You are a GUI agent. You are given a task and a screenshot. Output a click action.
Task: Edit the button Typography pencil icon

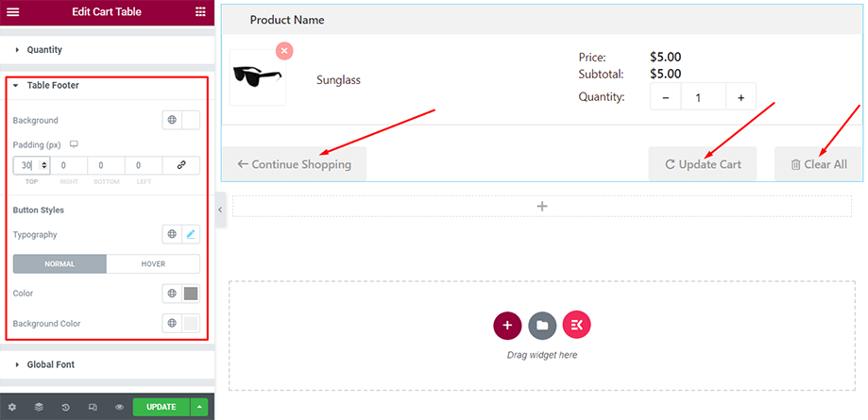(191, 234)
